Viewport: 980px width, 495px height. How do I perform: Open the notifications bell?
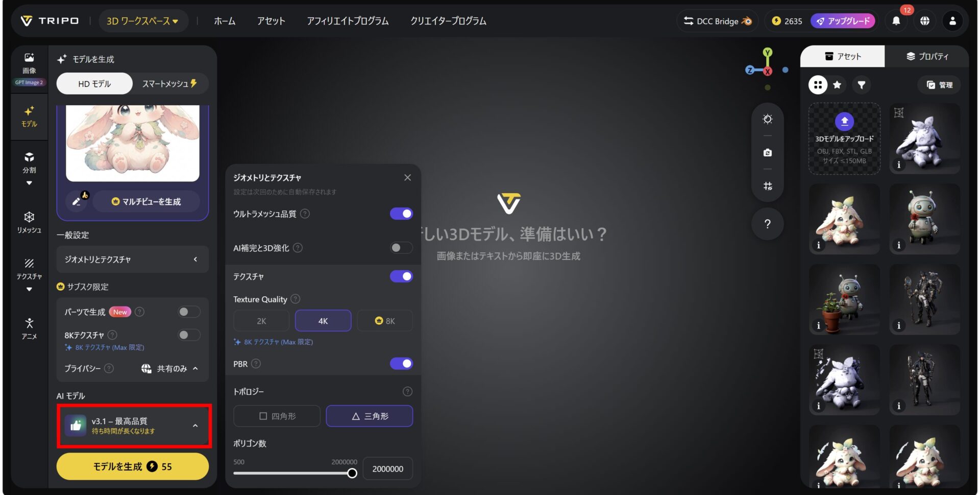click(x=896, y=21)
